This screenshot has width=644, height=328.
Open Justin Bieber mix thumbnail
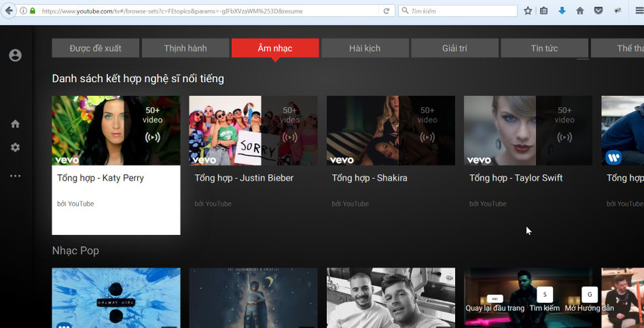point(253,130)
